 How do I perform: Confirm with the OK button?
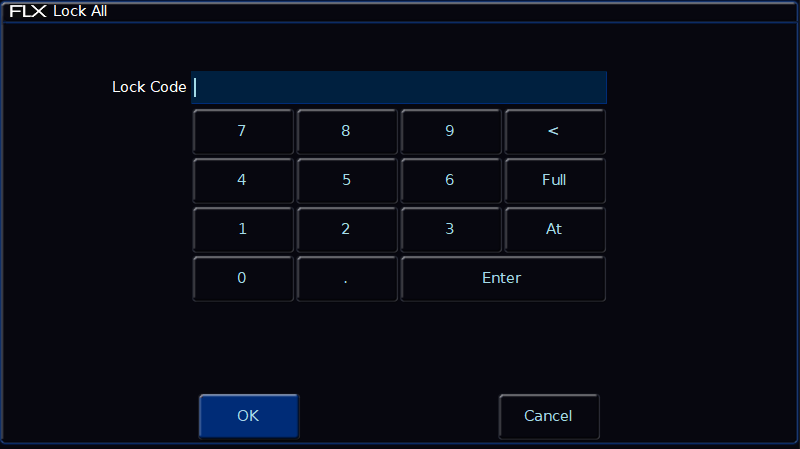[249, 416]
